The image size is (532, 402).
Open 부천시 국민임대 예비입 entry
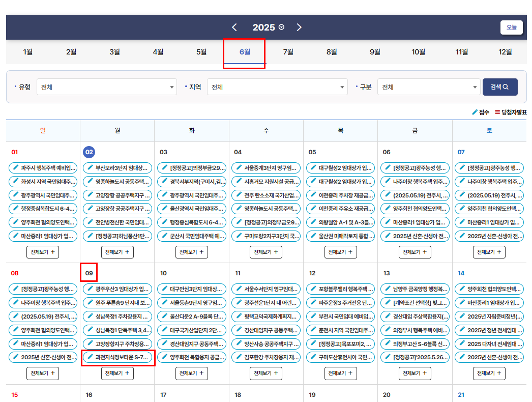340,317
